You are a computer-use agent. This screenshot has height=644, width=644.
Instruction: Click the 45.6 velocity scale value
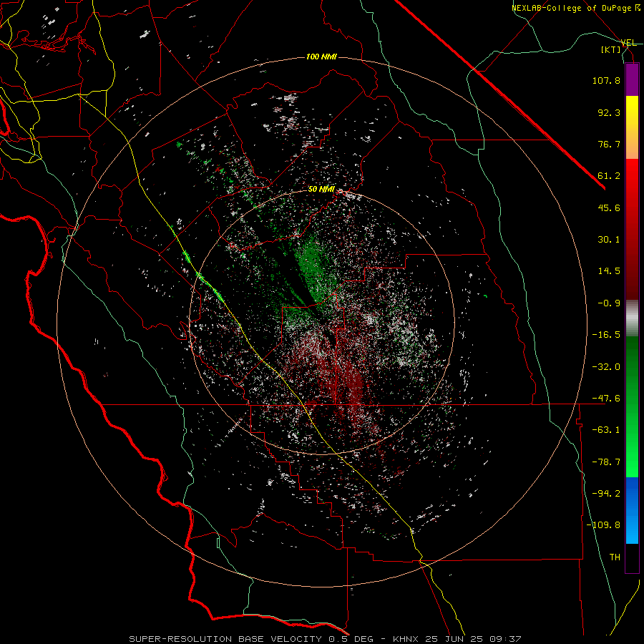[x=609, y=208]
